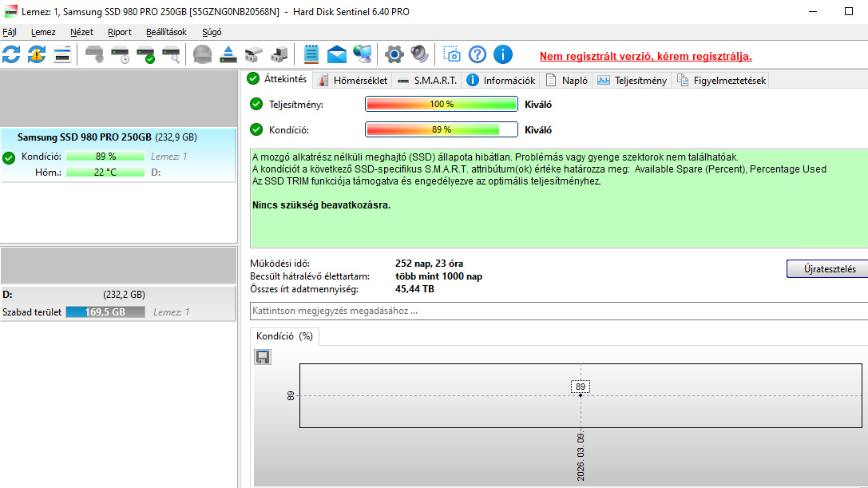
Task: Click the disk list panel toolbar icon
Action: point(62,54)
